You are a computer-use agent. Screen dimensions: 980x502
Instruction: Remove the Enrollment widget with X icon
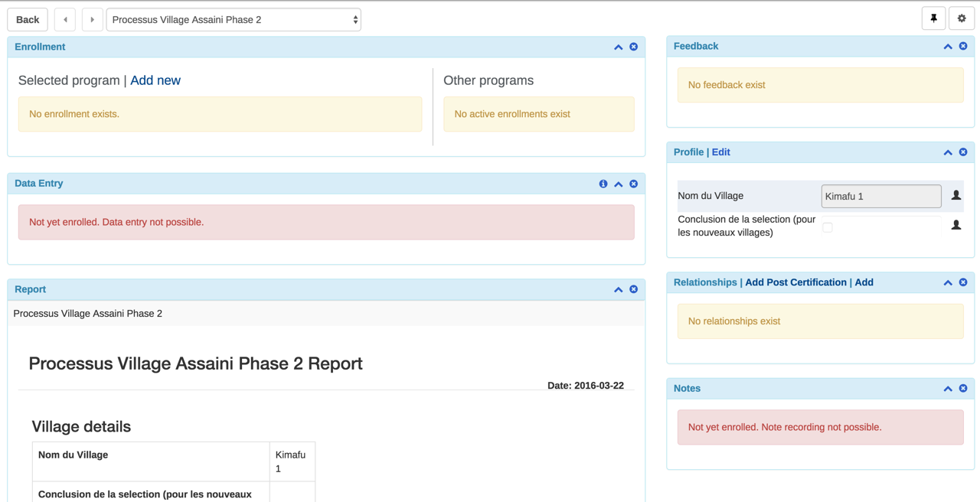633,47
